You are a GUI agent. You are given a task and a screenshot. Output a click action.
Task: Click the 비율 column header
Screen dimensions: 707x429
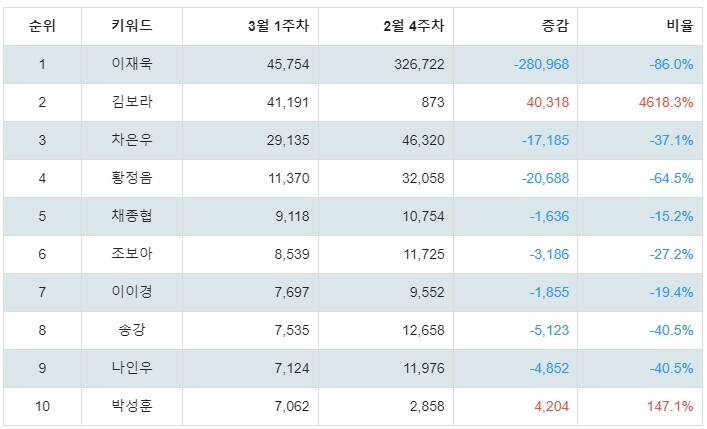(x=680, y=25)
